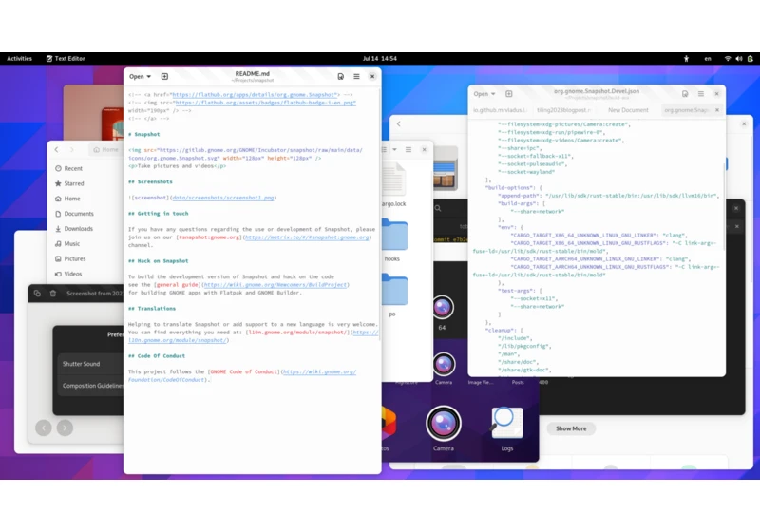Image resolution: width=760 pixels, height=532 pixels.
Task: Open the flathub-badge-i-en.png link
Action: click(x=266, y=103)
